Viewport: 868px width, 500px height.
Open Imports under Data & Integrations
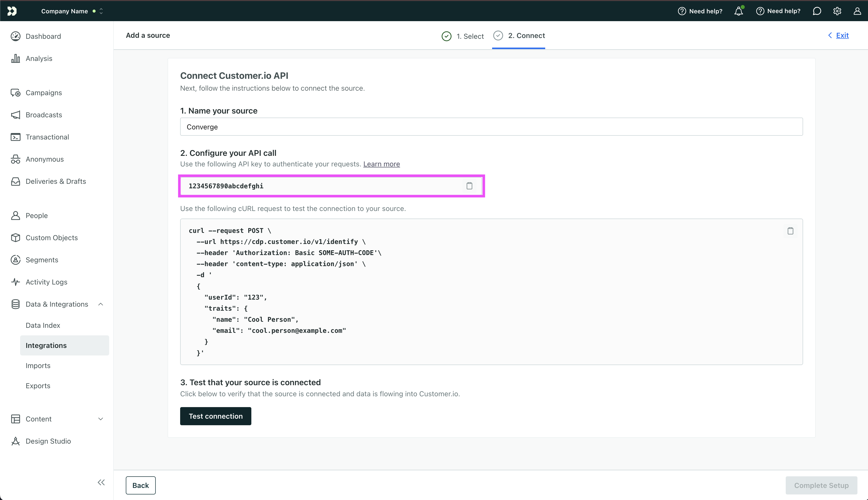click(x=38, y=365)
